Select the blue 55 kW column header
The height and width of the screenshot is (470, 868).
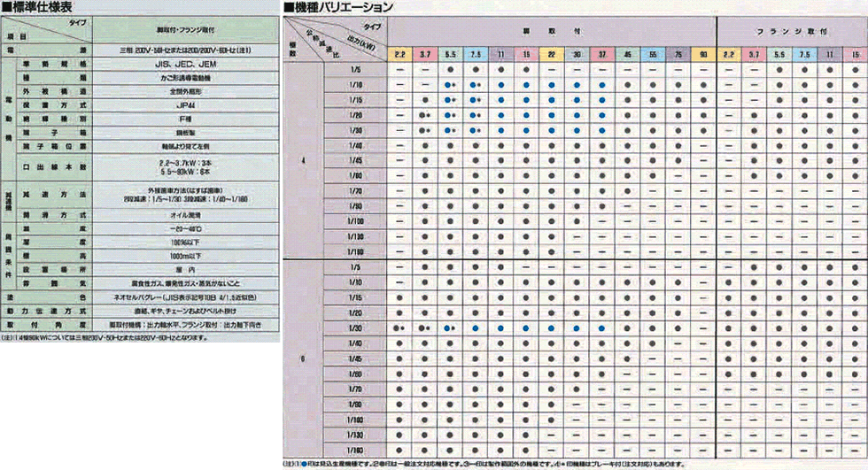tap(652, 55)
